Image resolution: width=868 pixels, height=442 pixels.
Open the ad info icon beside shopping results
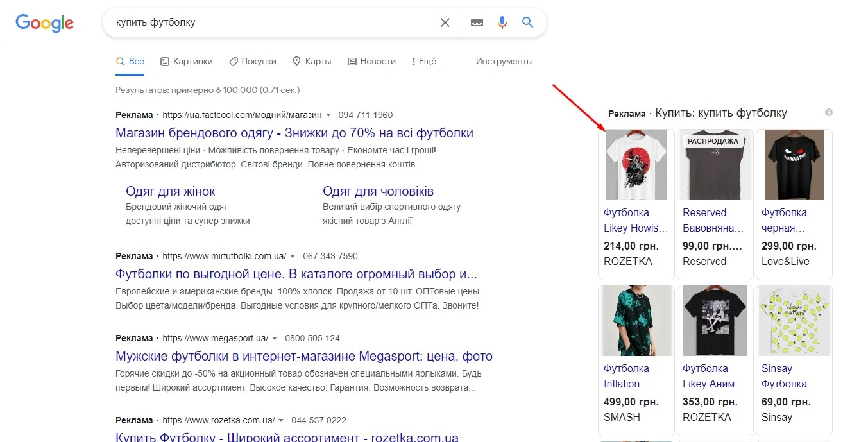coord(828,112)
